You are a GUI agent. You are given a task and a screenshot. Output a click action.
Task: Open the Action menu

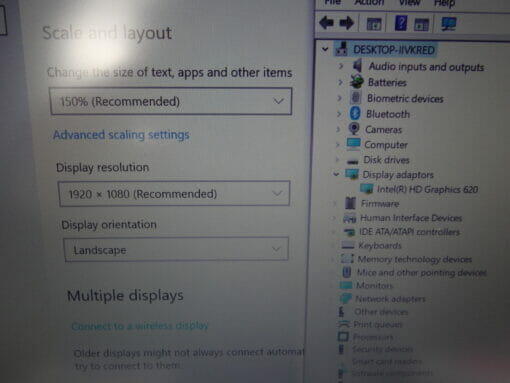[x=369, y=3]
